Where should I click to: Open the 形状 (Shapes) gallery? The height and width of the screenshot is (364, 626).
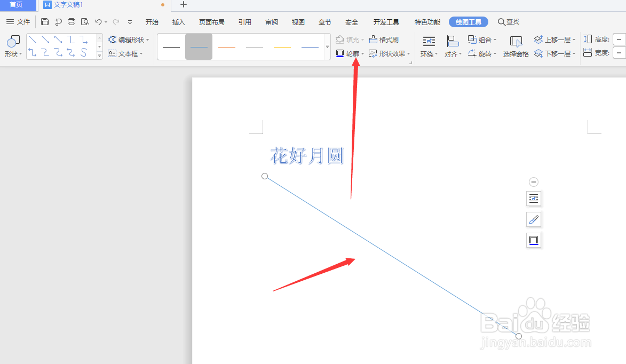click(x=12, y=45)
